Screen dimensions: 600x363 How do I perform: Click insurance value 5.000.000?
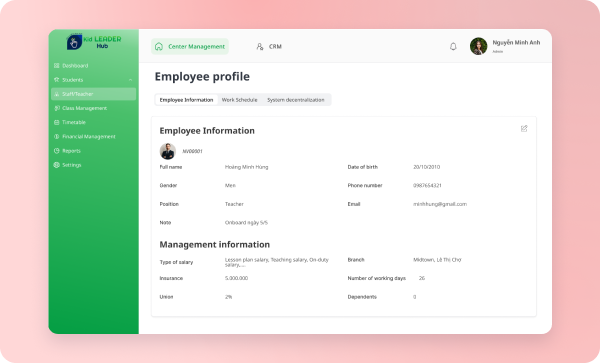(x=236, y=278)
